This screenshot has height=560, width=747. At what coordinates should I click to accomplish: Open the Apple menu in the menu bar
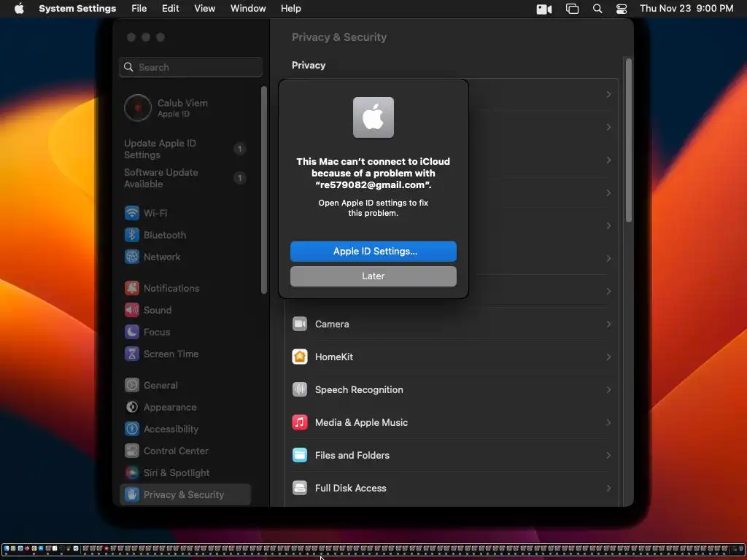pos(19,9)
